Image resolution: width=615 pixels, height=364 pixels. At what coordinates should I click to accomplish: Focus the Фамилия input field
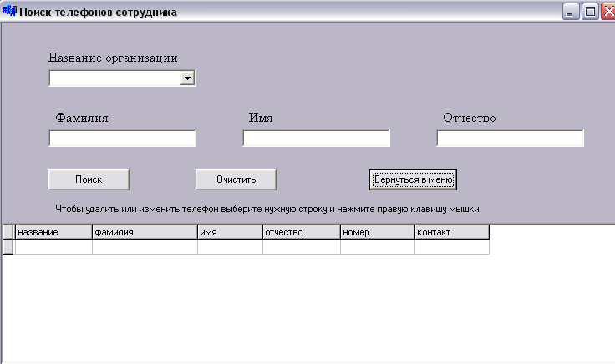122,139
